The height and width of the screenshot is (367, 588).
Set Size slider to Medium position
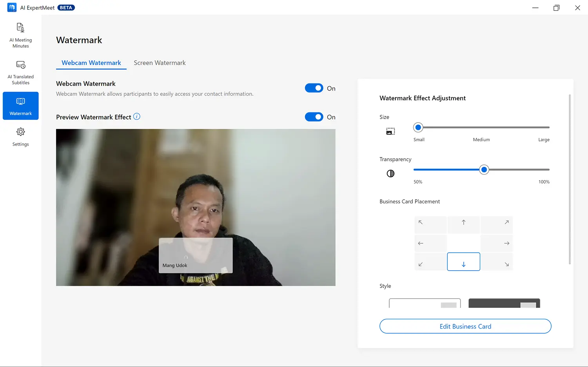pyautogui.click(x=481, y=127)
